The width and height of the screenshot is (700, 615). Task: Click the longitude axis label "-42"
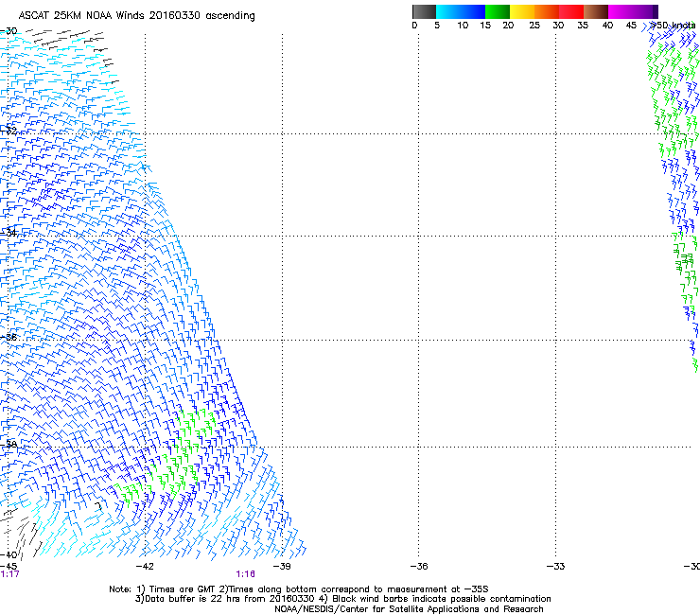tap(145, 567)
